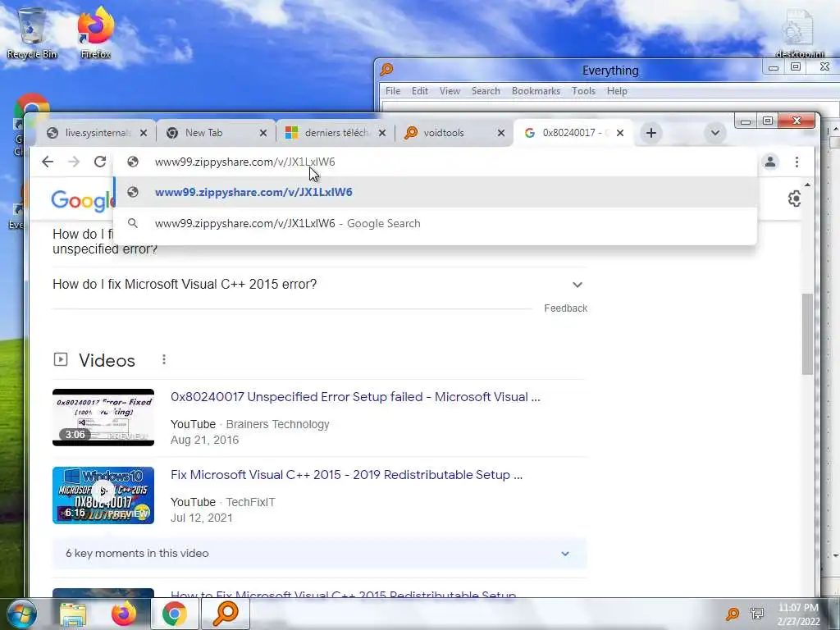Open the Recycle Bin desktop icon
The height and width of the screenshot is (630, 840).
31,34
